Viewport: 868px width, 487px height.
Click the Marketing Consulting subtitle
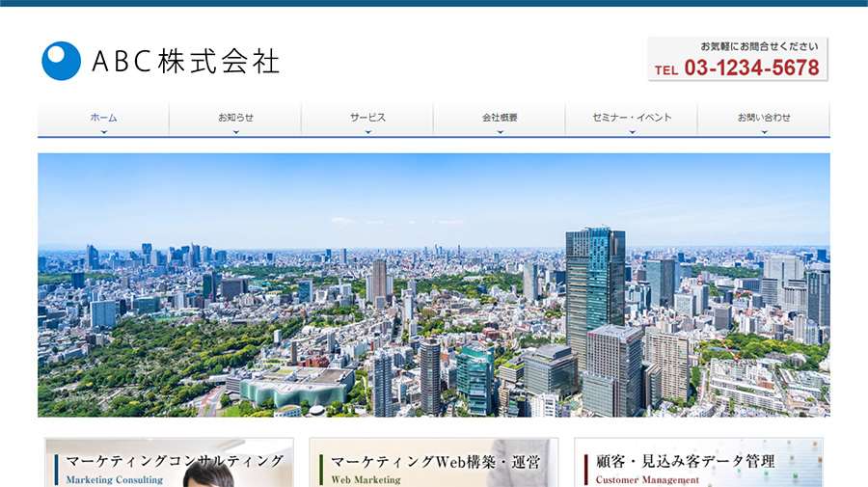tap(115, 480)
